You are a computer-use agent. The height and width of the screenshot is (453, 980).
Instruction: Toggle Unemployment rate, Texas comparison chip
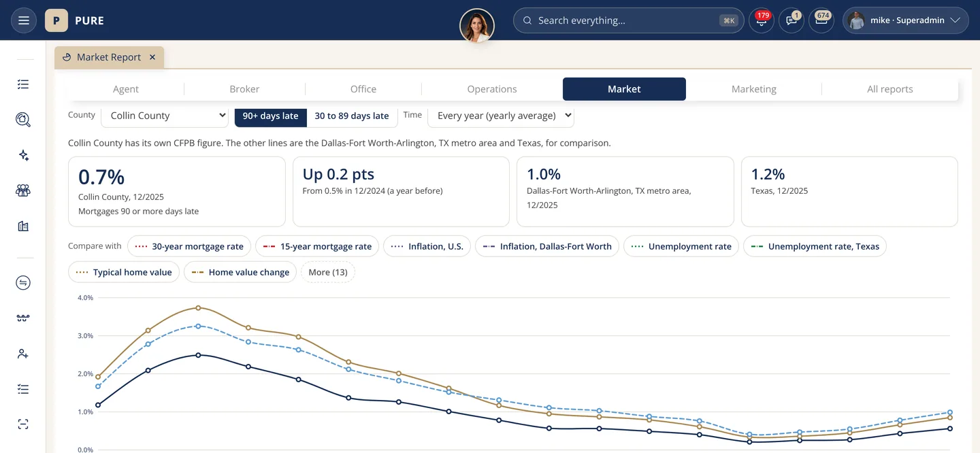[x=815, y=246]
